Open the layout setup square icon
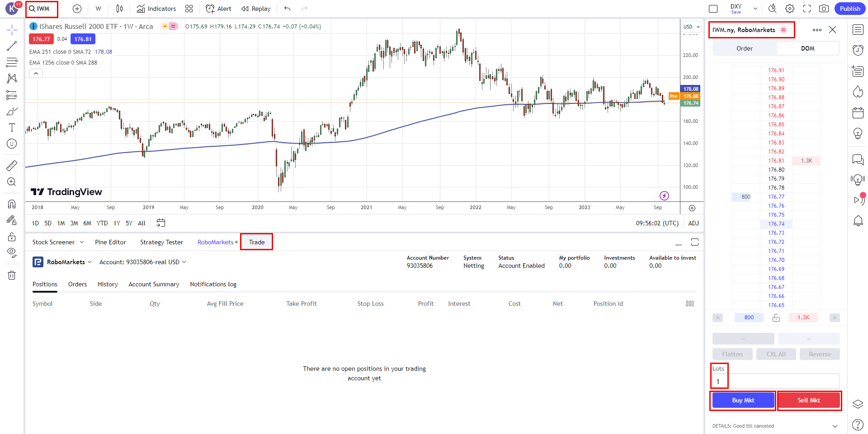Screen dimensions: 868x434 [713, 9]
